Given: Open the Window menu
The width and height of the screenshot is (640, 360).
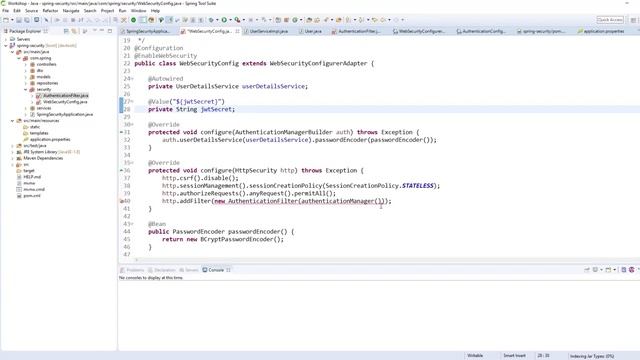Looking at the screenshot, I should pyautogui.click(x=138, y=11).
